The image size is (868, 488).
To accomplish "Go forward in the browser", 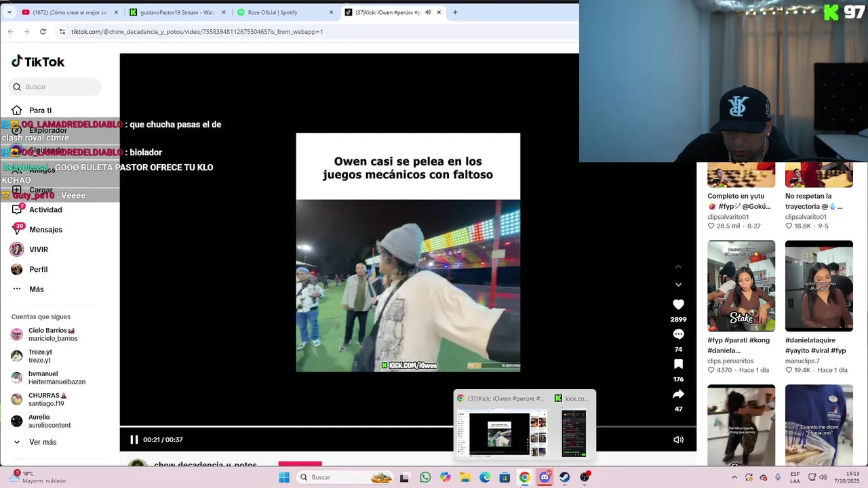I will 26,31.
